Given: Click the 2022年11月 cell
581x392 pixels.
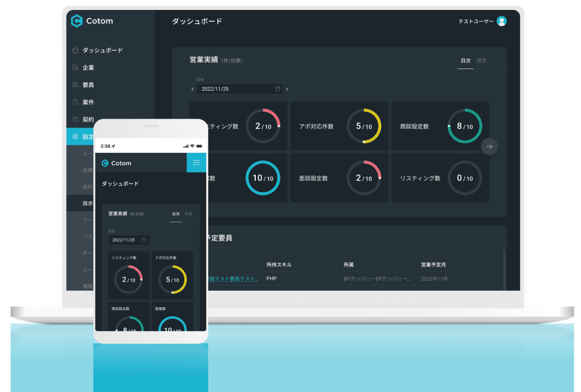Looking at the screenshot, I should (435, 279).
